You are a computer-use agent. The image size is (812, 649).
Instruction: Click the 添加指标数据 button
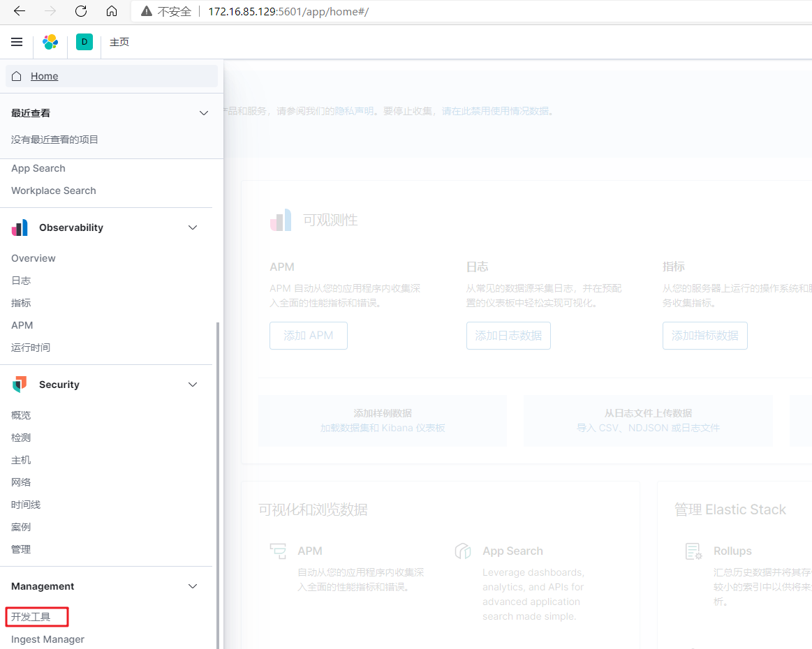(x=704, y=336)
